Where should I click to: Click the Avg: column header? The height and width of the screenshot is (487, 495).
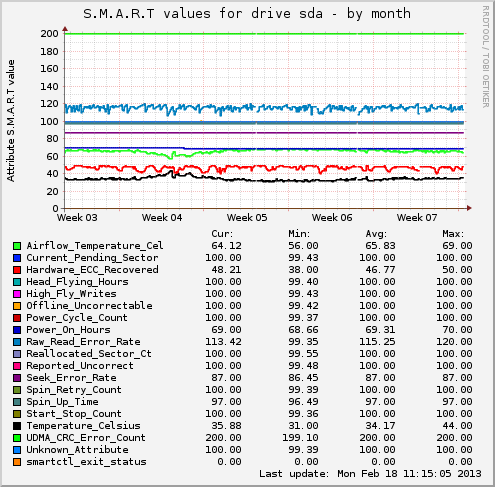[376, 234]
